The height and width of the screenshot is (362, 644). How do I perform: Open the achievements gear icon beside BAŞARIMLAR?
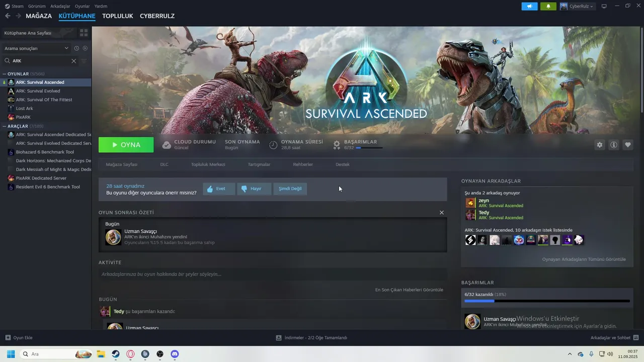pos(337,145)
